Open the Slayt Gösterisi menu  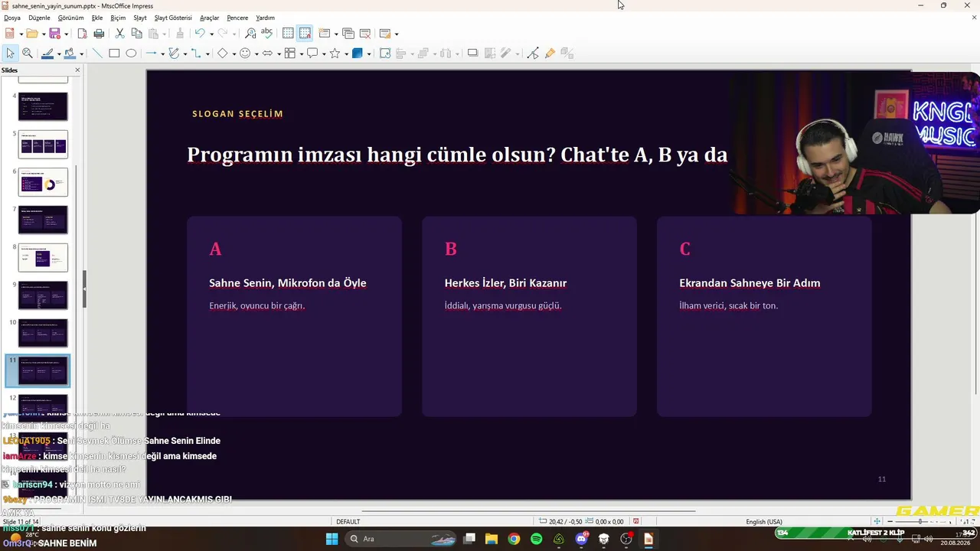tap(173, 18)
